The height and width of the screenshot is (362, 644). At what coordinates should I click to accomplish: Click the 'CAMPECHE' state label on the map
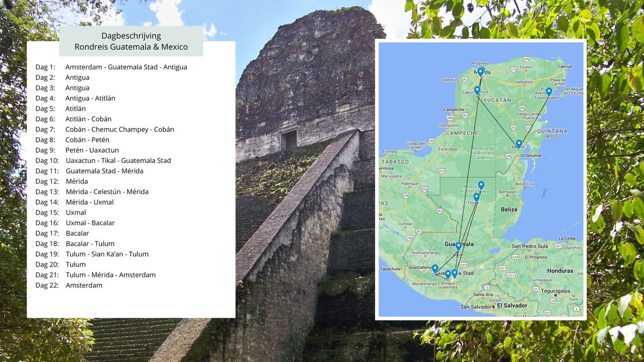[x=462, y=133]
